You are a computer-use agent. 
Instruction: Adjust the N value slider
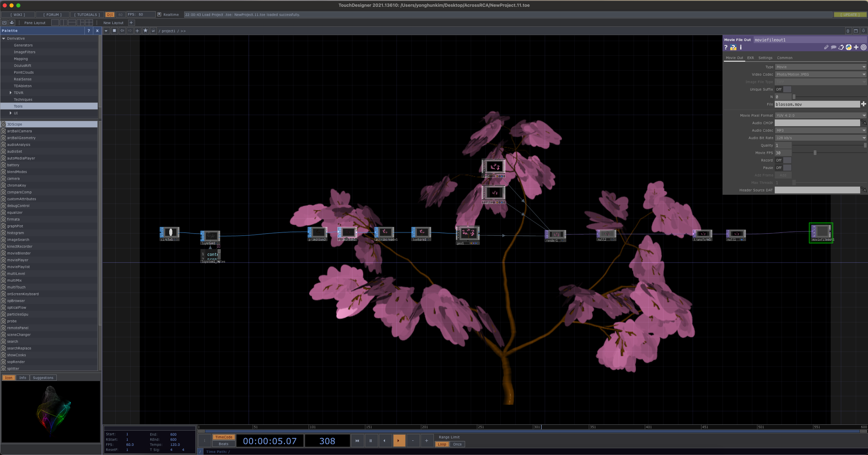click(x=794, y=97)
